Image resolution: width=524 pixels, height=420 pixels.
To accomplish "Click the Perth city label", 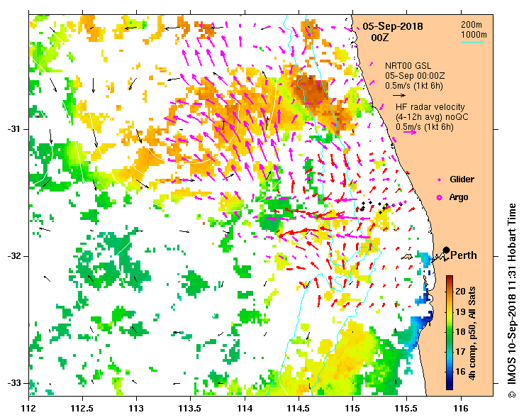I will [x=464, y=255].
